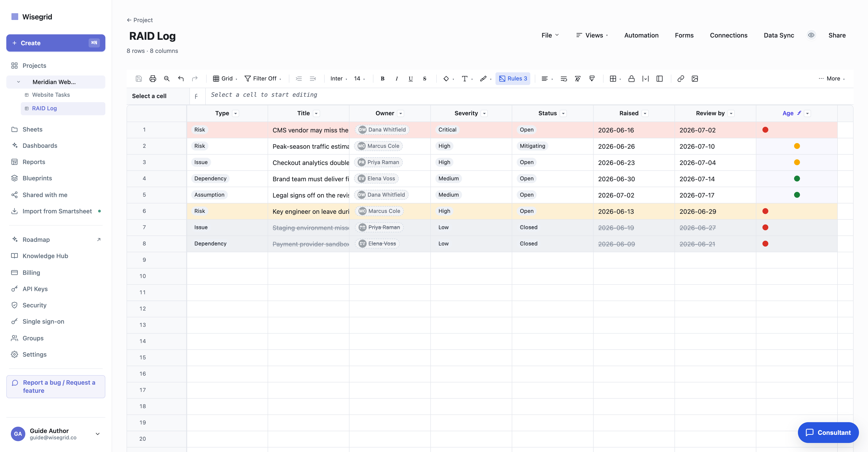
Task: Open the text alignment dropdown
Action: pyautogui.click(x=547, y=78)
